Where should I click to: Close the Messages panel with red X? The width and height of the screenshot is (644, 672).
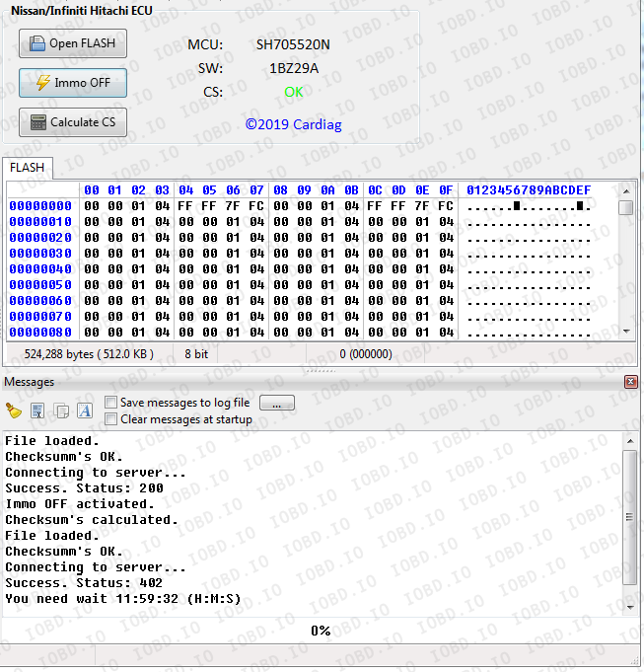(x=631, y=382)
